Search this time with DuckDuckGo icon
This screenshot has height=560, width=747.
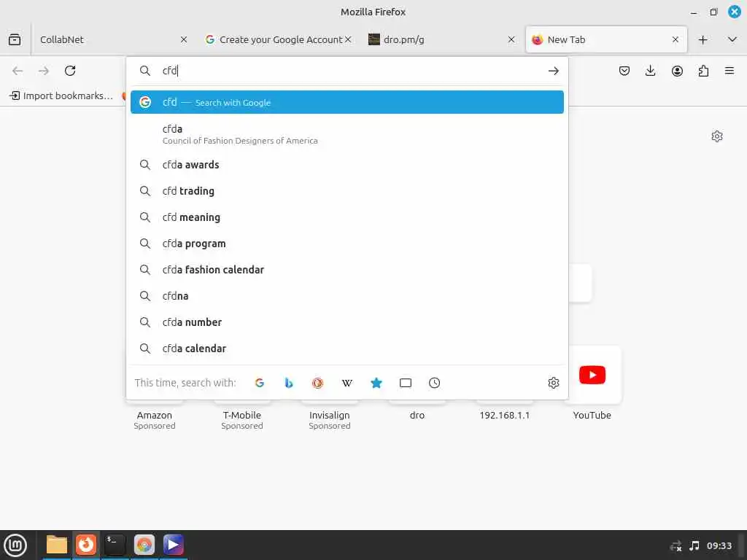click(x=318, y=383)
